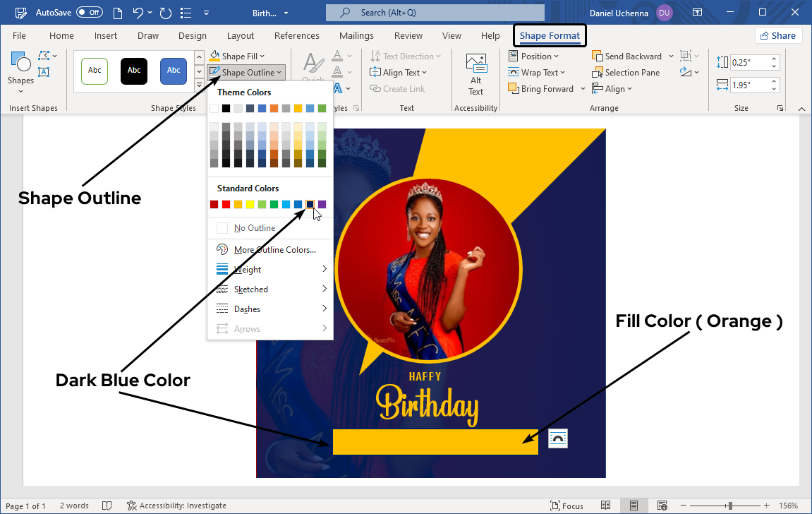812x514 pixels.
Task: Click the Send Backward icon
Action: pos(598,56)
